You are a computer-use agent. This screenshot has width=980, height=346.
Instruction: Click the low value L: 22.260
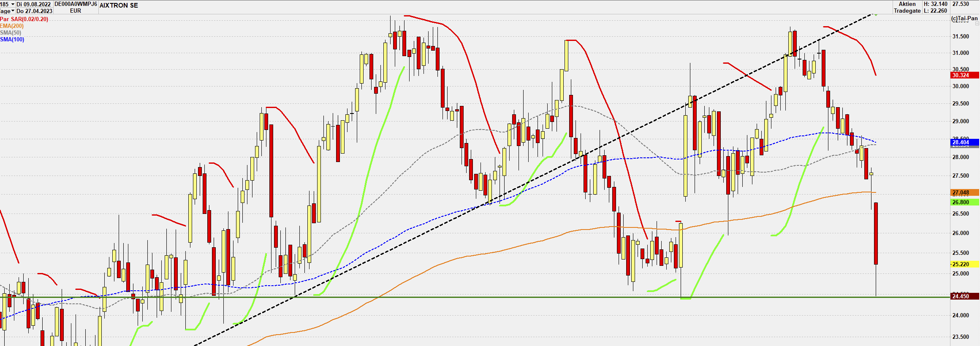click(936, 11)
